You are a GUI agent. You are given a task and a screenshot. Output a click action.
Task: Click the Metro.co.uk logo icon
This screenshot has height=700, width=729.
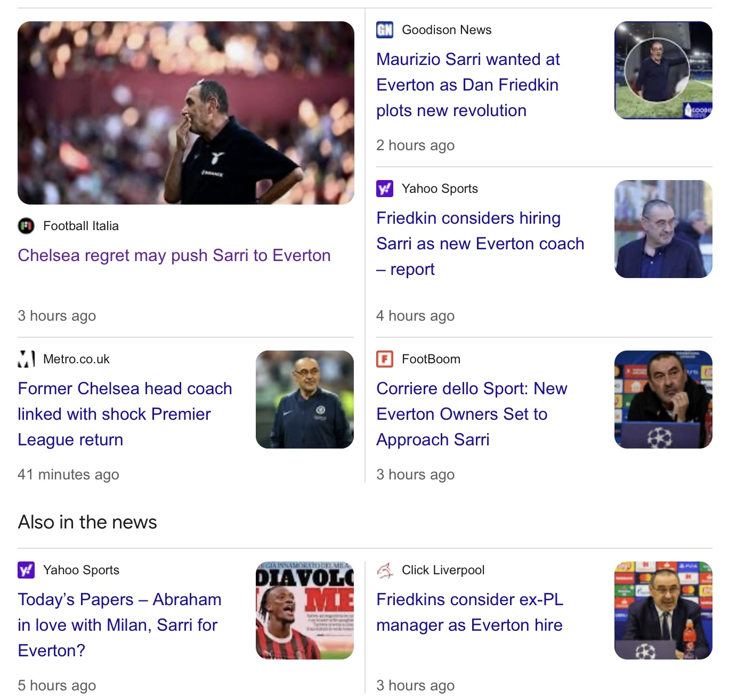pyautogui.click(x=26, y=359)
